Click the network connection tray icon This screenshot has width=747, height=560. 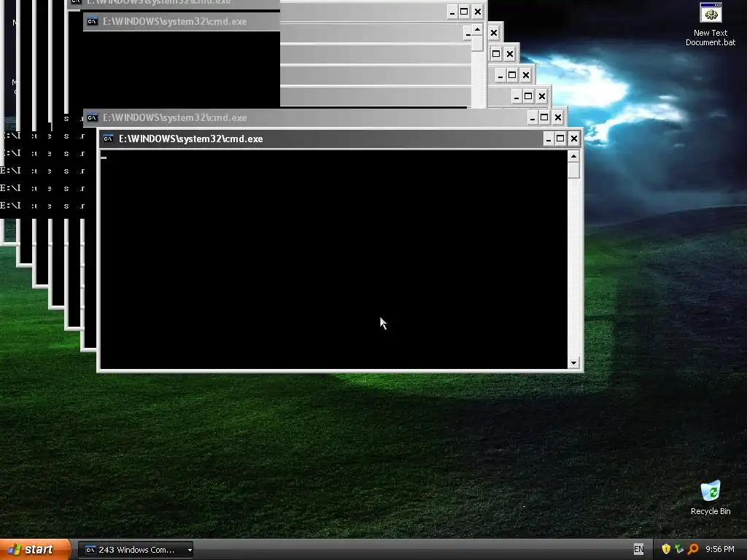(679, 549)
